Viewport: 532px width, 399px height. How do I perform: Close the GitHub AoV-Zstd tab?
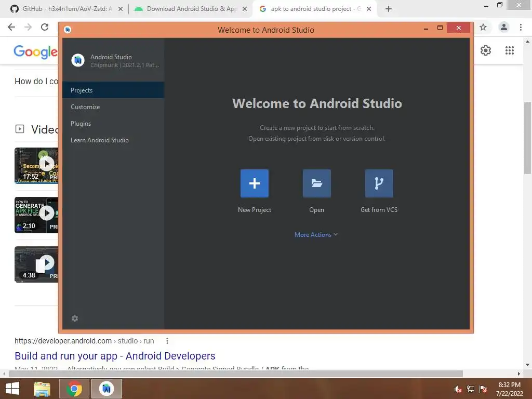(121, 9)
